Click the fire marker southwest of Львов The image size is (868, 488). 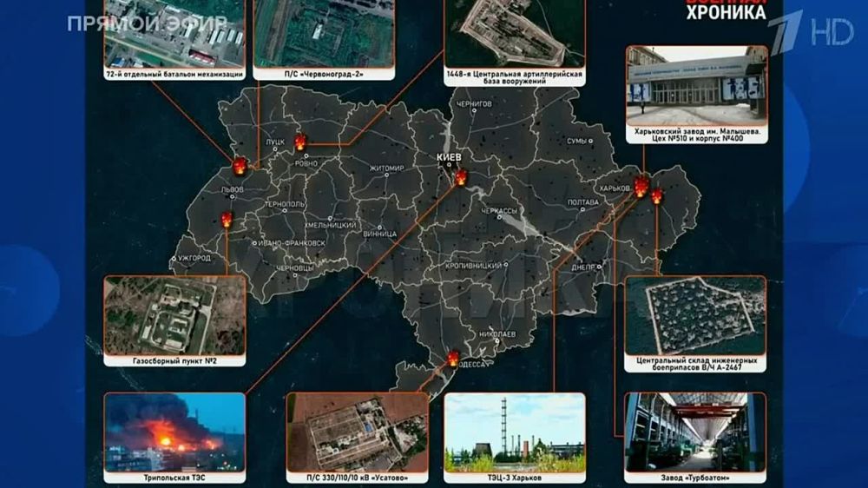click(x=227, y=220)
